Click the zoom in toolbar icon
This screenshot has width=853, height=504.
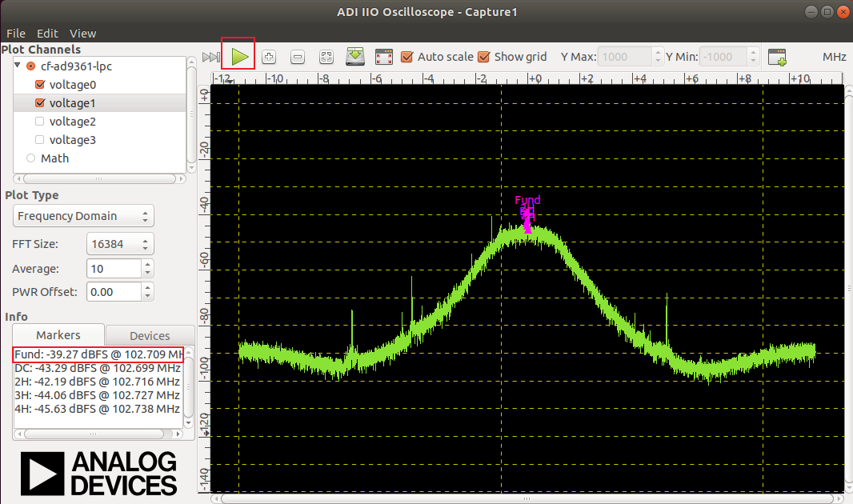point(269,57)
